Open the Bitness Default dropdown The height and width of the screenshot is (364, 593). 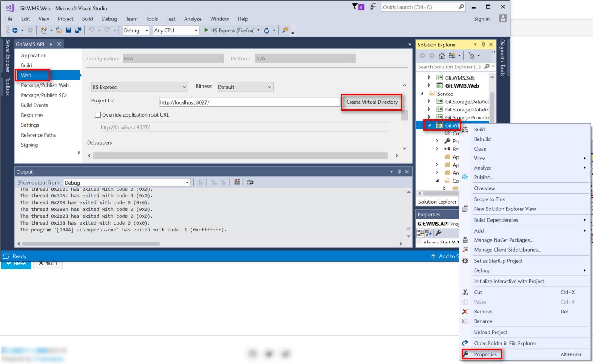[245, 87]
